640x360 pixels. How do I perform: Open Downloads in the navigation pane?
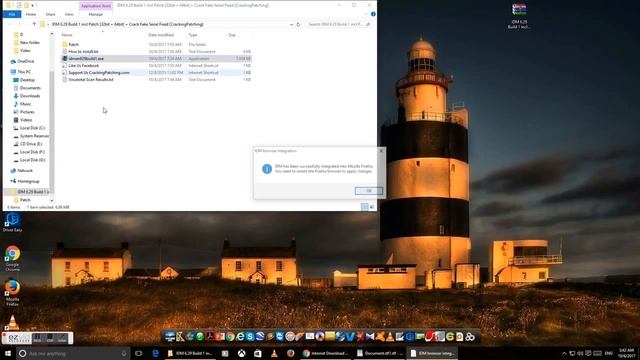pyautogui.click(x=30, y=96)
